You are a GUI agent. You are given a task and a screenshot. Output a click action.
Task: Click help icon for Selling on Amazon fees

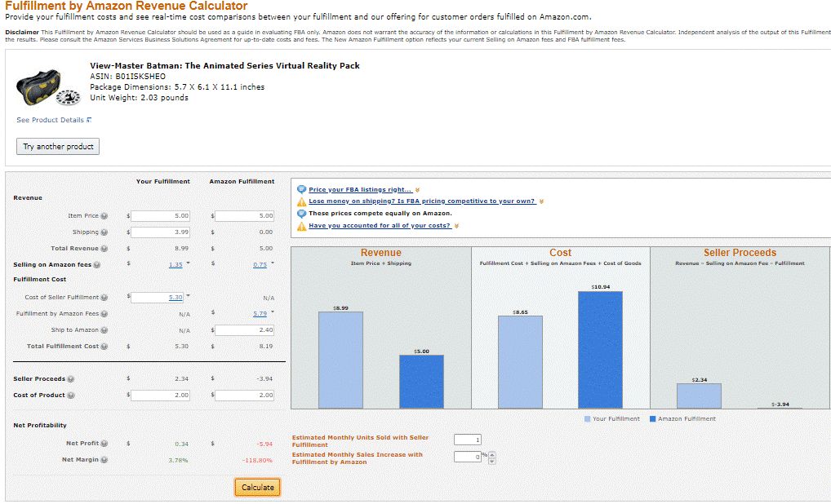tap(97, 265)
